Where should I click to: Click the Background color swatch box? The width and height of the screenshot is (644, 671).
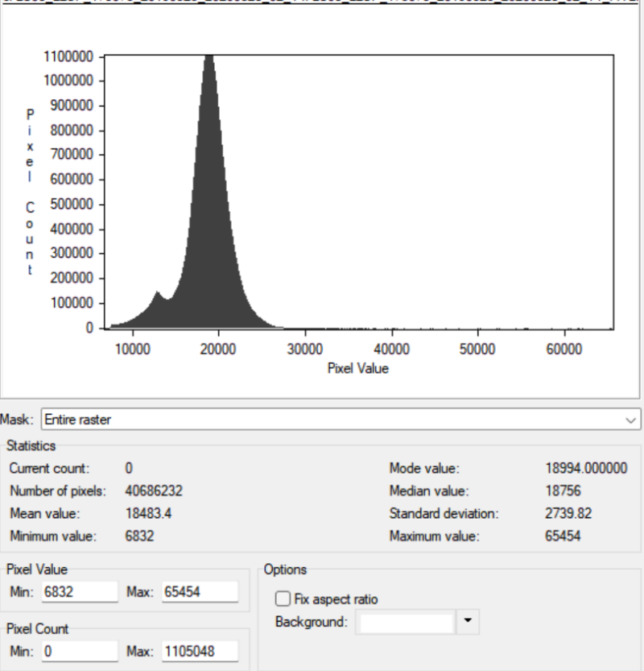(406, 622)
